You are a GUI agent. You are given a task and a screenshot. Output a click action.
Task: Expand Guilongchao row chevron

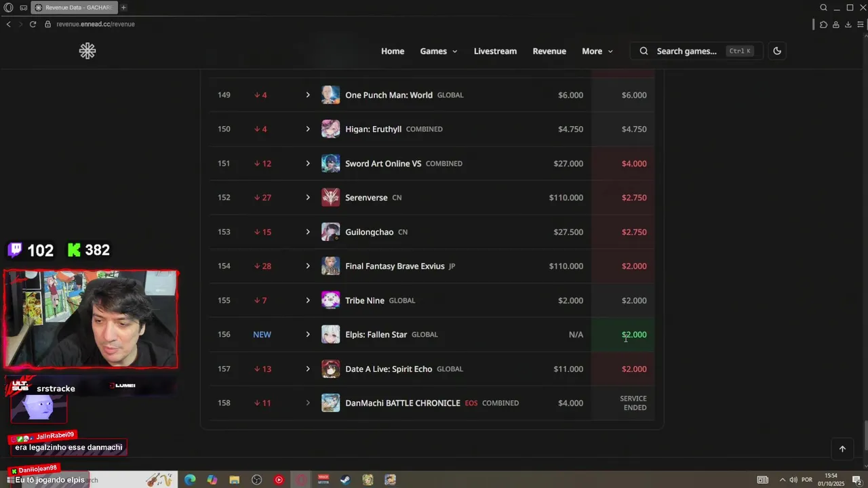(x=307, y=232)
